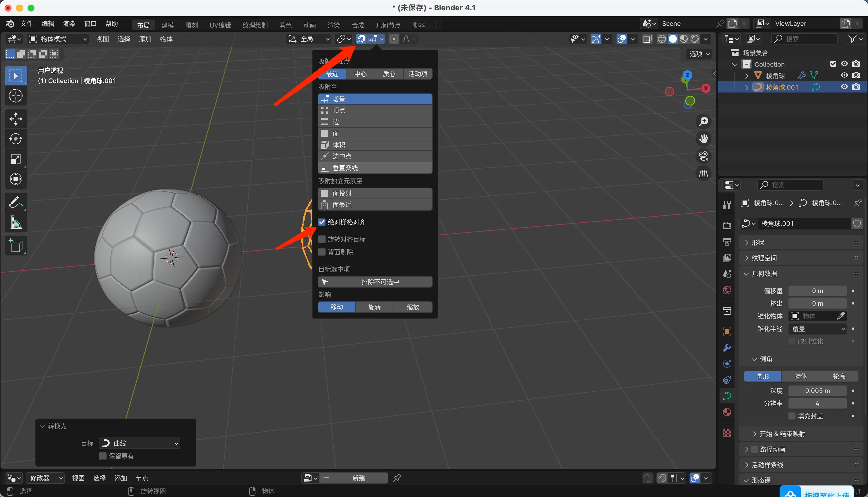868x497 pixels.
Task: Open Modifiers wrench properties tab
Action: 727,348
